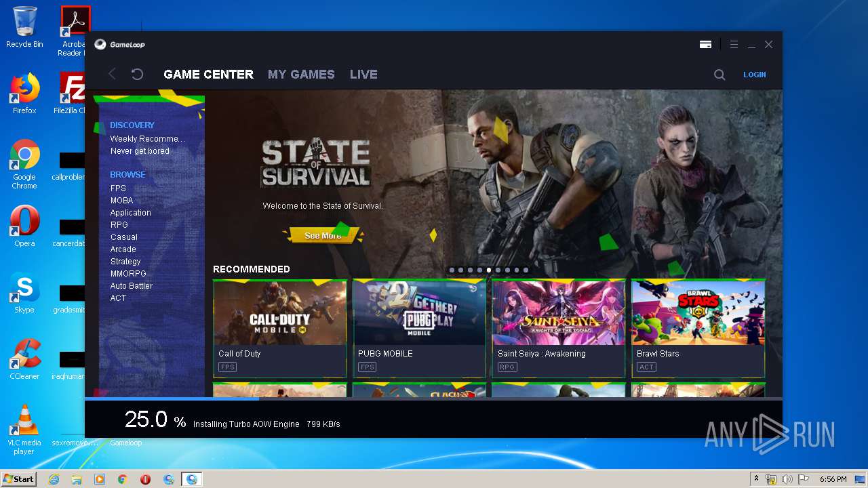Open the File Explorer taskbar icon

coord(77,479)
